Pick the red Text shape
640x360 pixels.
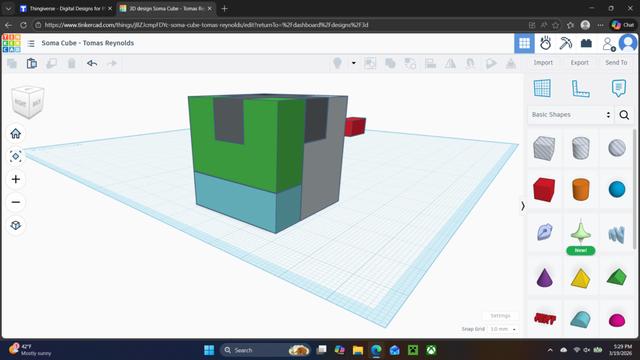[x=545, y=318]
